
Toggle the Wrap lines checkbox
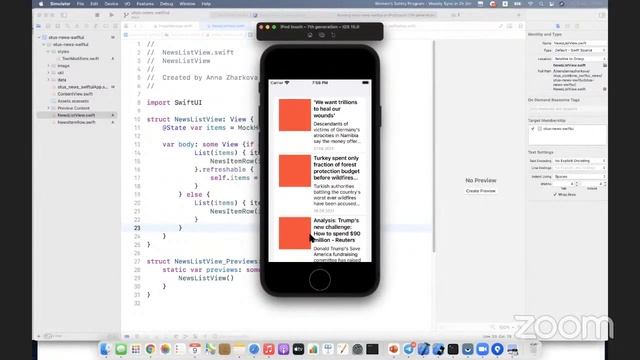[x=555, y=194]
